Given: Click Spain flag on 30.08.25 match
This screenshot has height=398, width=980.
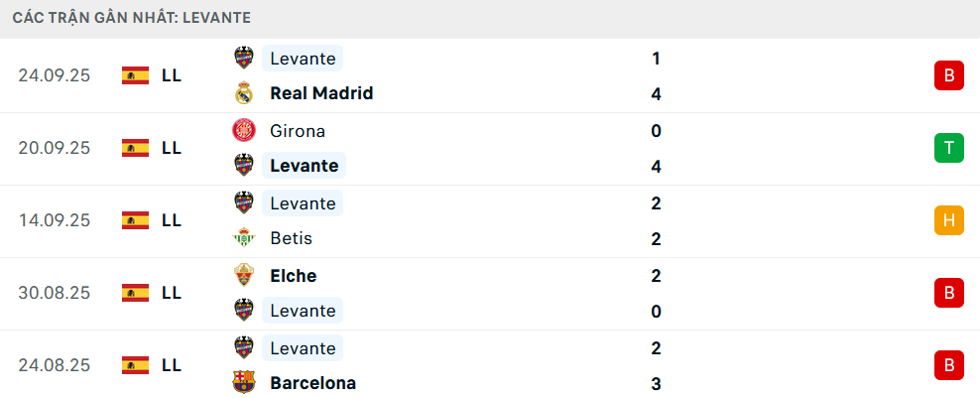Looking at the screenshot, I should click(x=135, y=293).
